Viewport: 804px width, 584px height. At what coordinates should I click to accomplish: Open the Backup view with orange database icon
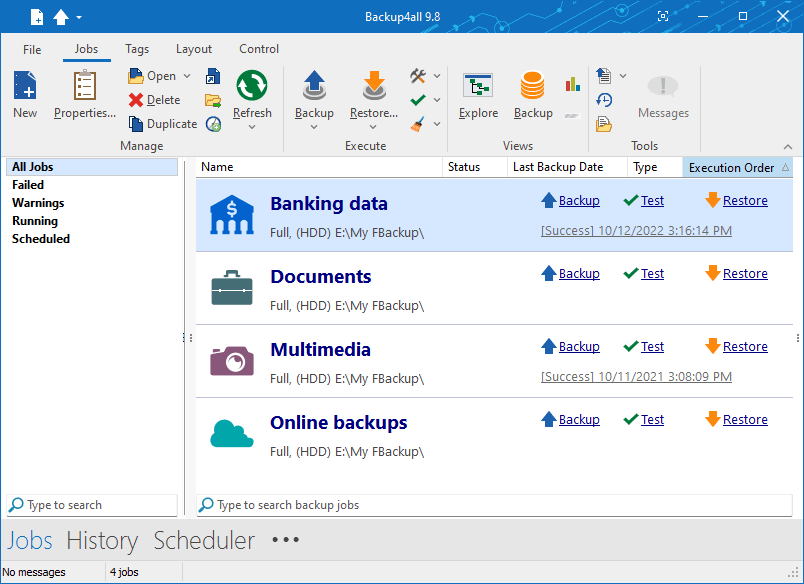point(533,95)
